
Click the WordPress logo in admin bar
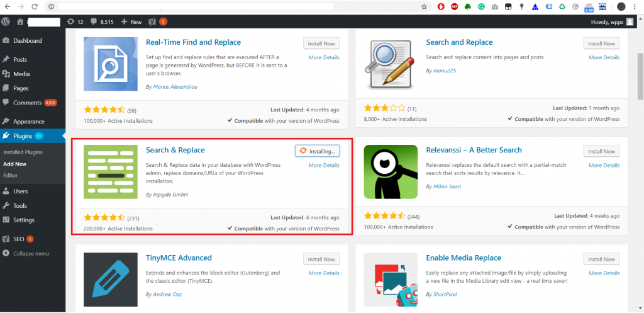pos(6,22)
